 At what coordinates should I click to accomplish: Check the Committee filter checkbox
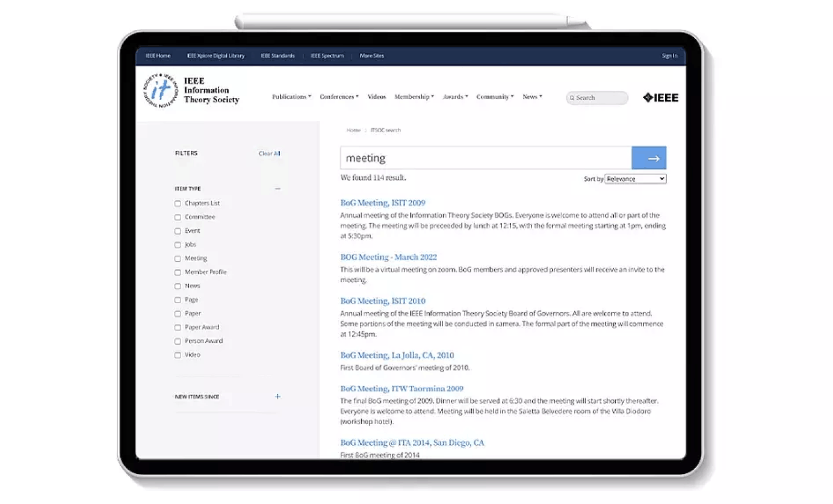(178, 217)
